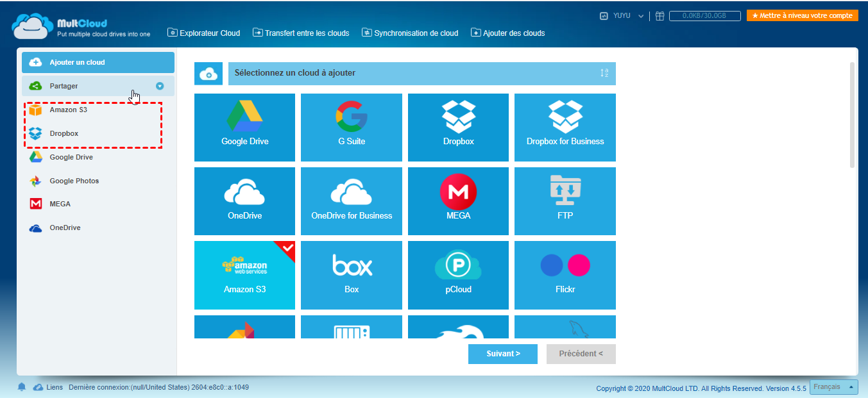
Task: Click Dernière connexion text in footer
Action: [x=158, y=387]
